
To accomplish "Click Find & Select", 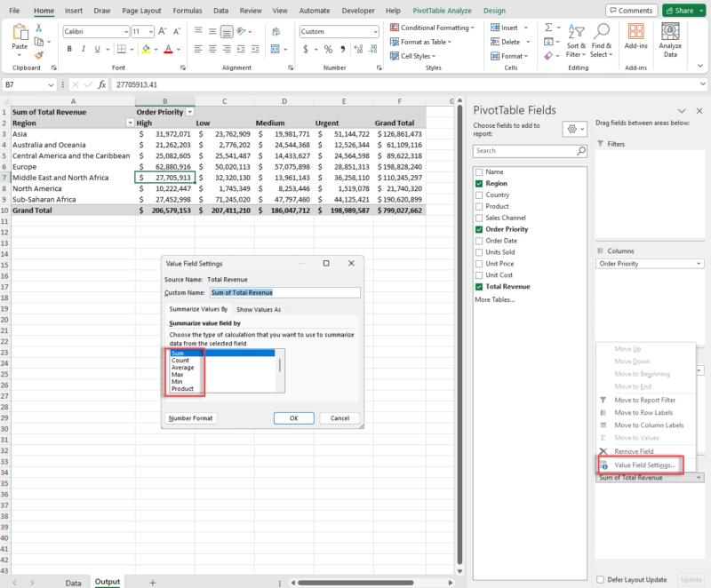I will coord(602,41).
